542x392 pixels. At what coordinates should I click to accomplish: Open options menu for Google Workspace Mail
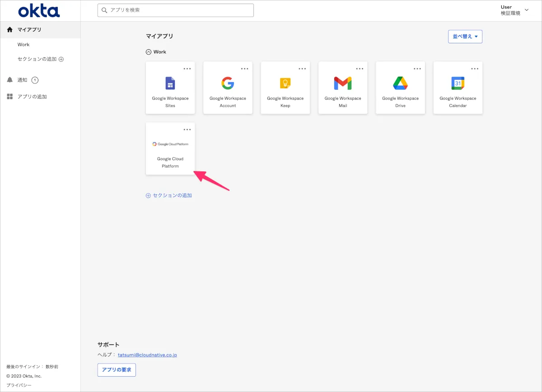click(x=360, y=69)
